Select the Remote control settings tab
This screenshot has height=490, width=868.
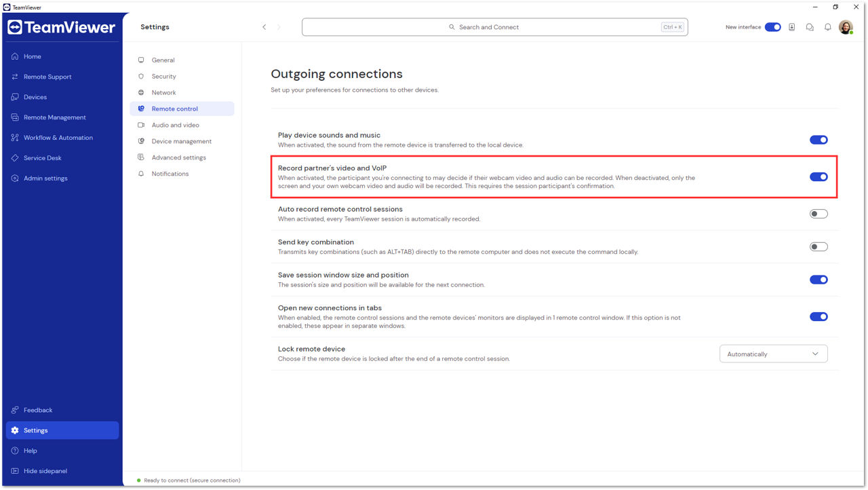click(182, 109)
